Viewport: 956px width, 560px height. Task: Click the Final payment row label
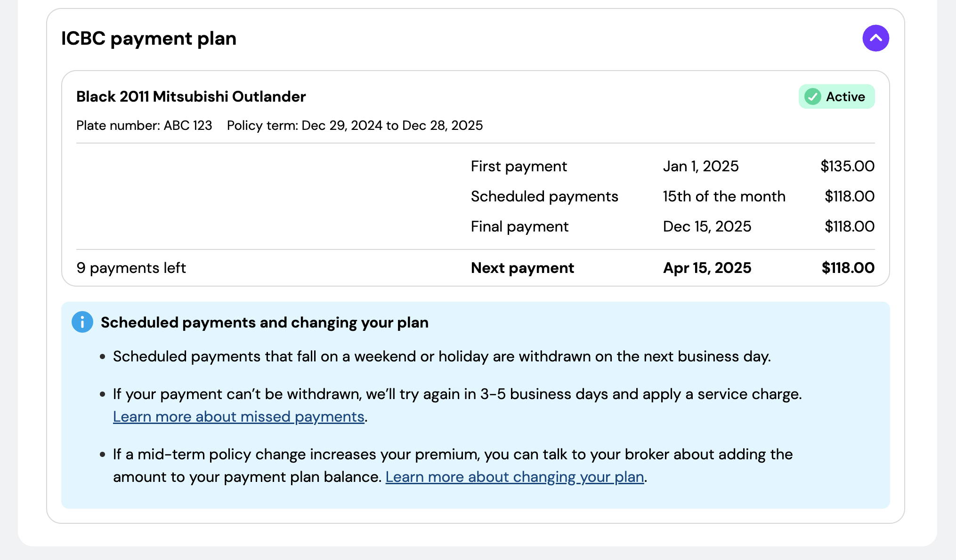pos(520,227)
